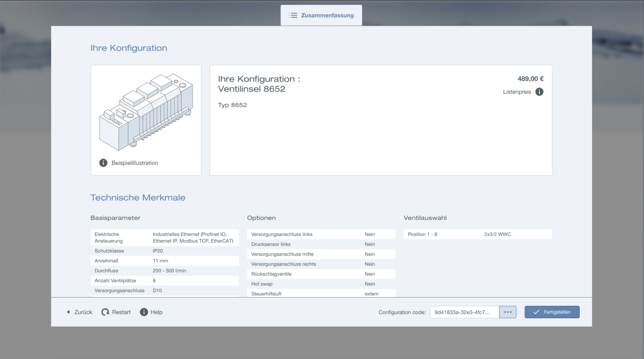Click the list icon in the Zusammenfassung tab
644x359 pixels.
click(x=293, y=15)
